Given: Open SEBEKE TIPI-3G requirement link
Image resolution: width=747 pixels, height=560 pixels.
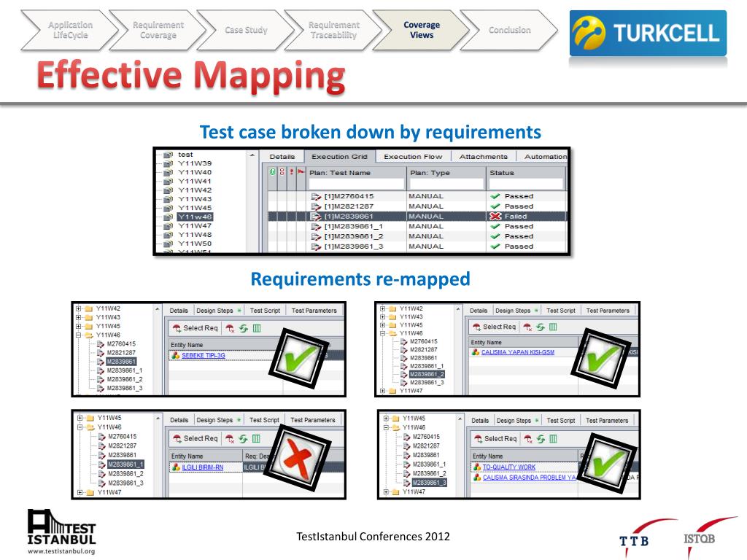Looking at the screenshot, I should (204, 356).
